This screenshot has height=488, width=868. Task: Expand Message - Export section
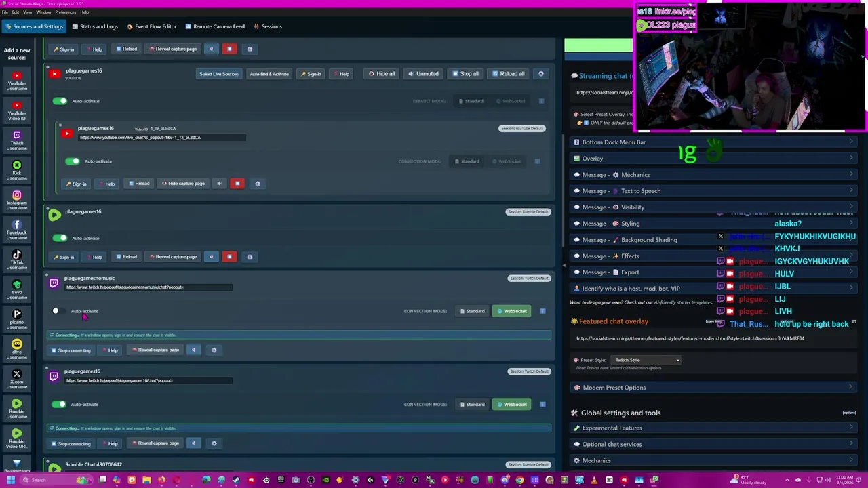point(713,272)
